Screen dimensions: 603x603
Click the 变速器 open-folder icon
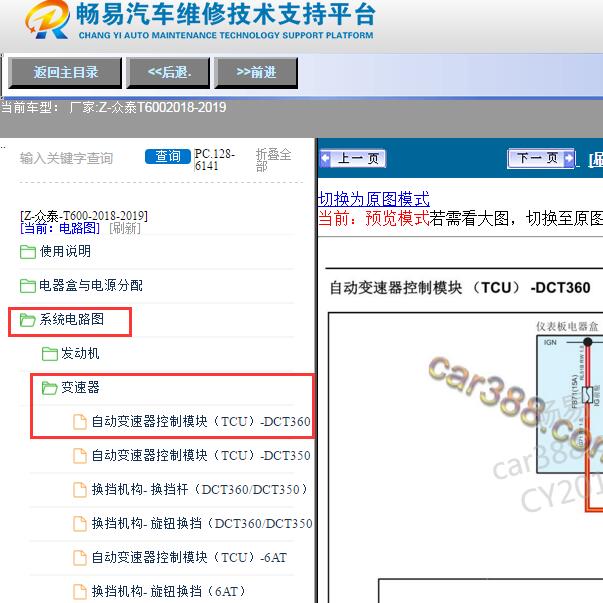pyautogui.click(x=50, y=388)
